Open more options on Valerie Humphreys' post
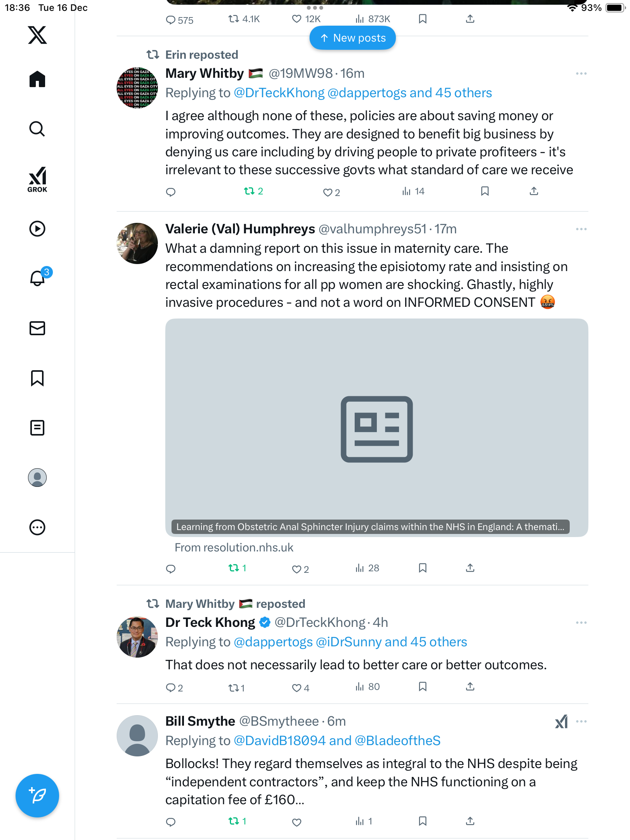This screenshot has width=630, height=840. [581, 229]
